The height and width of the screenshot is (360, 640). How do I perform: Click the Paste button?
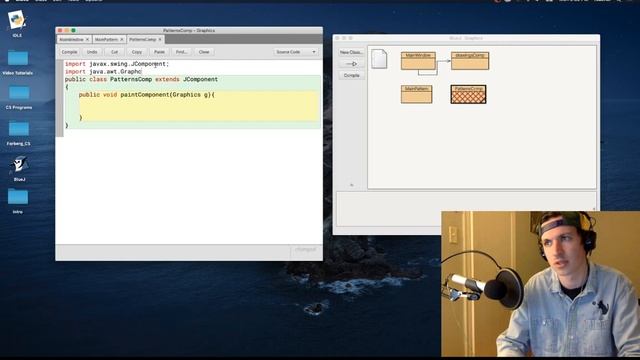[x=159, y=52]
